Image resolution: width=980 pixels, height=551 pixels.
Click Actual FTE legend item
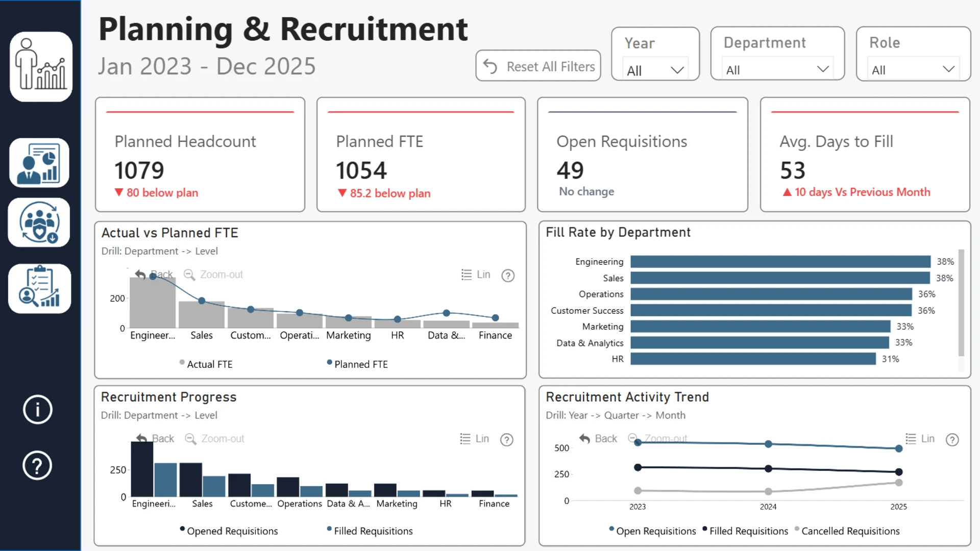pyautogui.click(x=206, y=364)
